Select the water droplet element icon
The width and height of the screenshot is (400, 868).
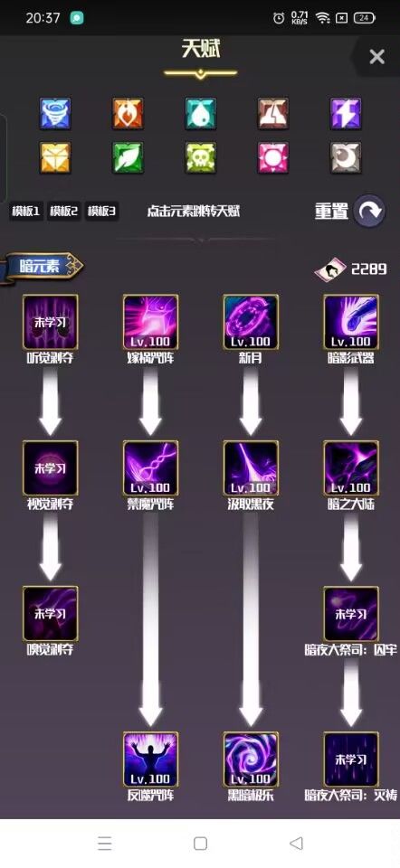tap(201, 113)
